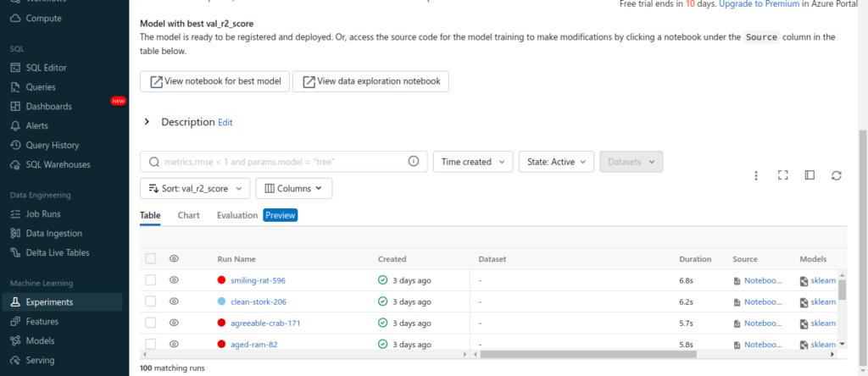868x376 pixels.
Task: Switch to the Chart tab
Action: [x=188, y=215]
